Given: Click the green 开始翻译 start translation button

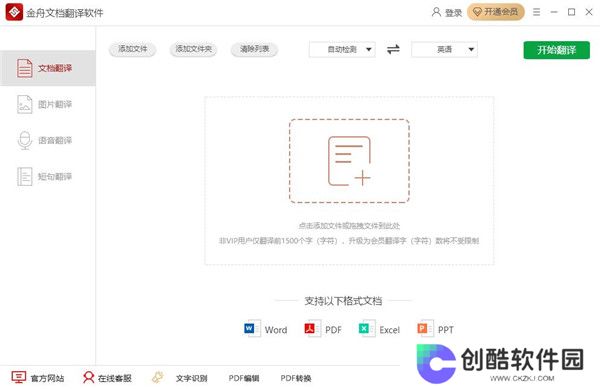Looking at the screenshot, I should tap(556, 50).
